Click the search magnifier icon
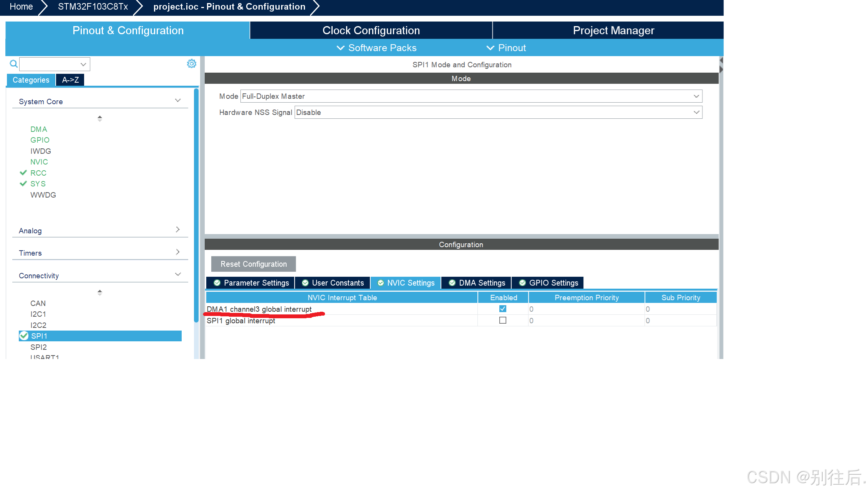The height and width of the screenshot is (492, 868). (x=13, y=64)
